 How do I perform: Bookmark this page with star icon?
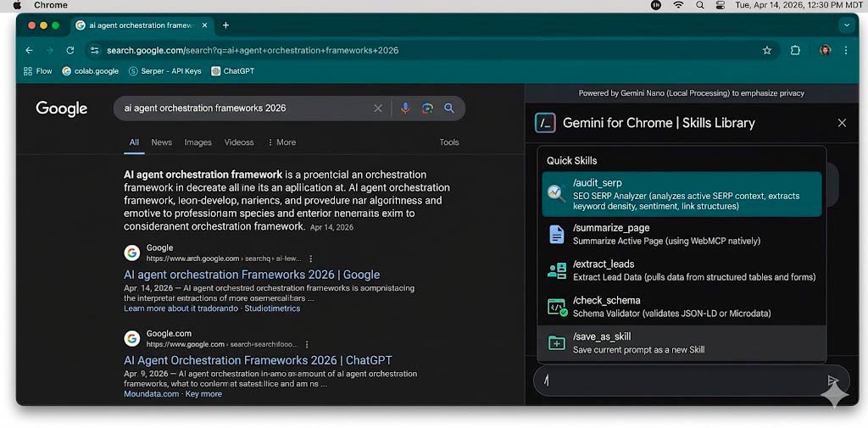click(766, 50)
